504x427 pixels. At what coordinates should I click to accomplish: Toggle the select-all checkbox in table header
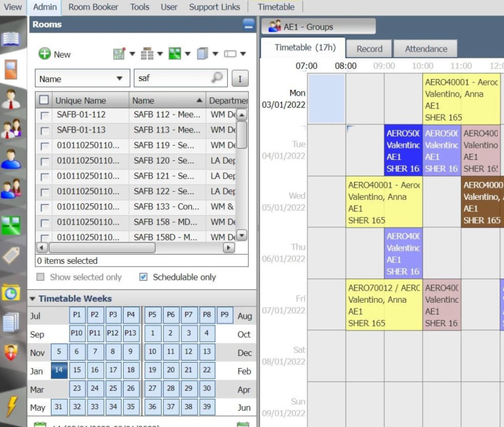pos(44,101)
